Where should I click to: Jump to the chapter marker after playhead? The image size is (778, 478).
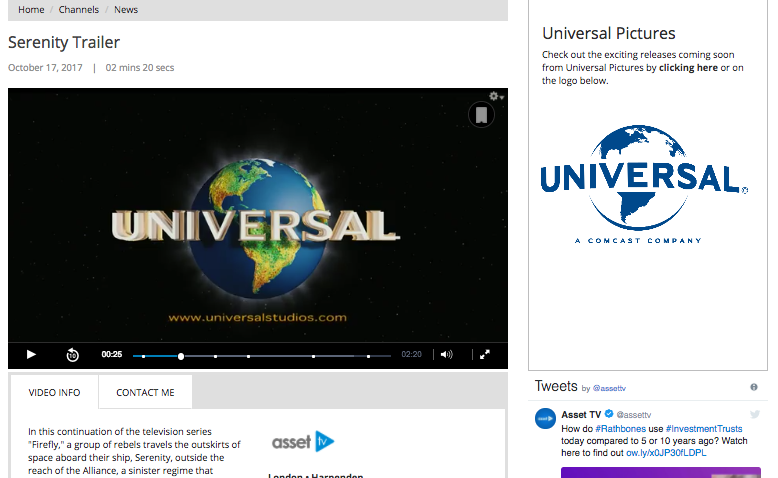point(215,356)
